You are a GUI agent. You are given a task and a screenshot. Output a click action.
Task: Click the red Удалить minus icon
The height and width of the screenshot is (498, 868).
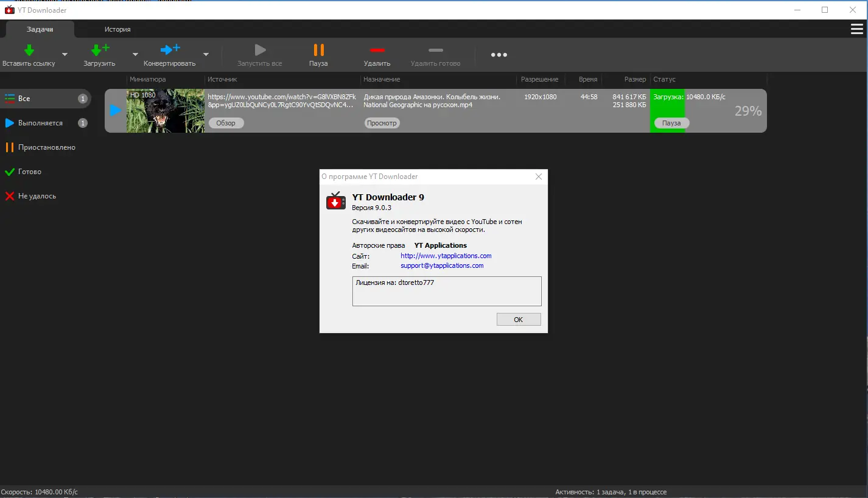(377, 50)
